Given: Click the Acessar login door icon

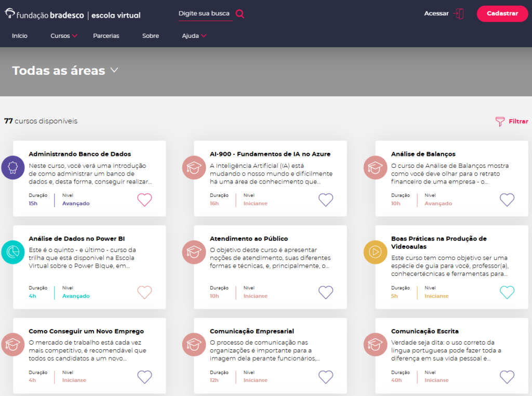Looking at the screenshot, I should pos(459,14).
